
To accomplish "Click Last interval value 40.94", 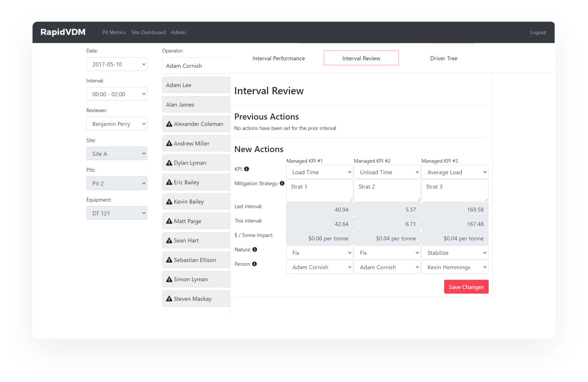I will pyautogui.click(x=319, y=209).
